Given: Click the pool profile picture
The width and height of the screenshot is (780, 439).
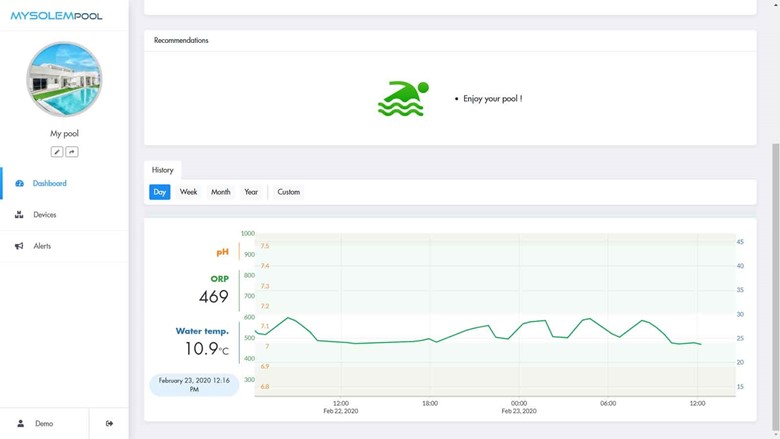Looking at the screenshot, I should pyautogui.click(x=64, y=79).
